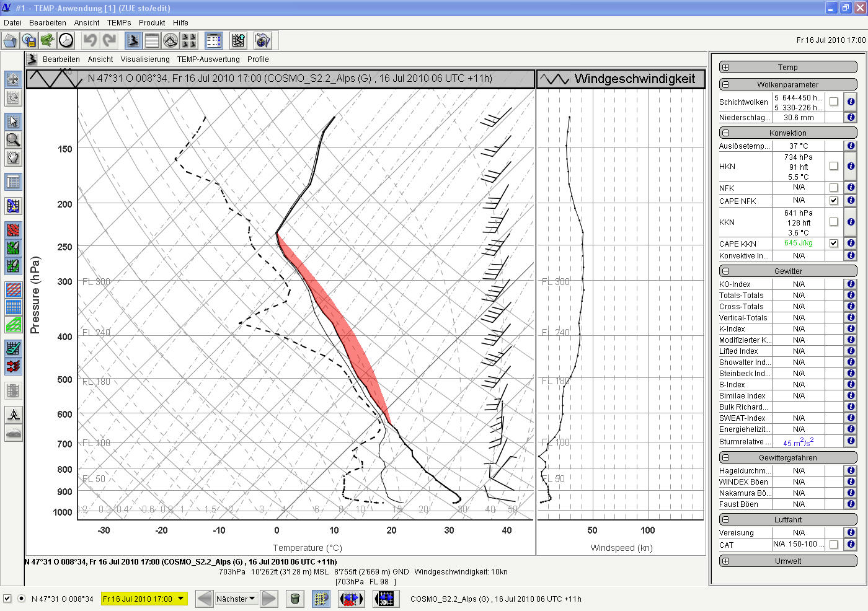The width and height of the screenshot is (868, 611).
Task: Select the magnifier zoom tool
Action: 13,139
